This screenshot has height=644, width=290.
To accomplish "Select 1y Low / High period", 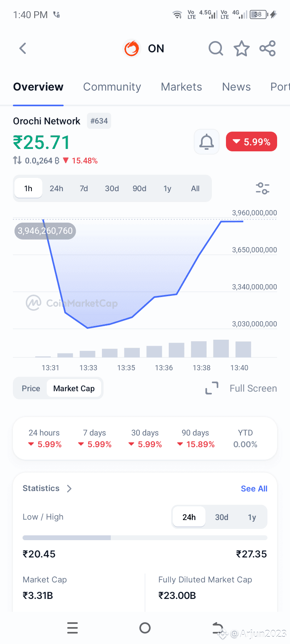I will tap(252, 517).
